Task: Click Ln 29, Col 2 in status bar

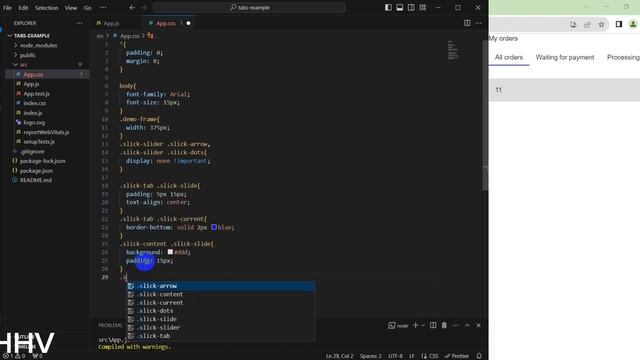Action: (x=339, y=356)
